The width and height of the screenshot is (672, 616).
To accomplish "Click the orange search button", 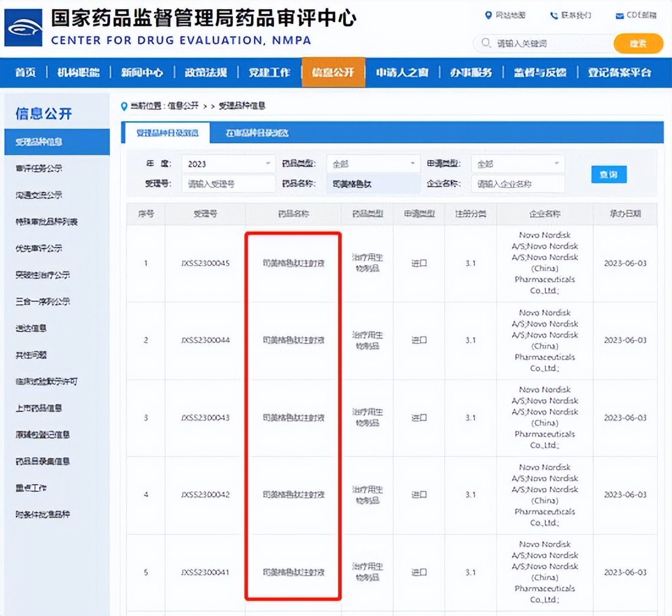I will point(638,44).
